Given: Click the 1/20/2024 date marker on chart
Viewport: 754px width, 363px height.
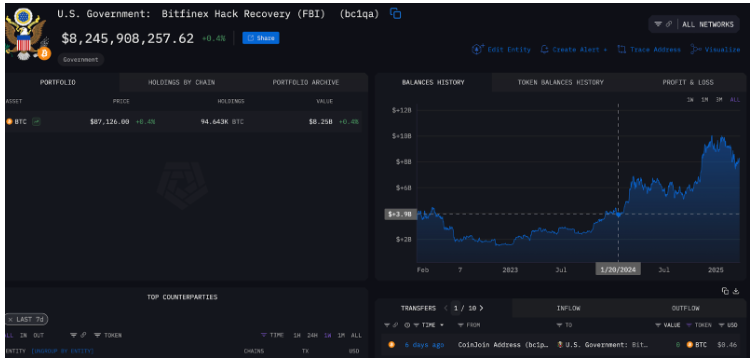Looking at the screenshot, I should [618, 269].
